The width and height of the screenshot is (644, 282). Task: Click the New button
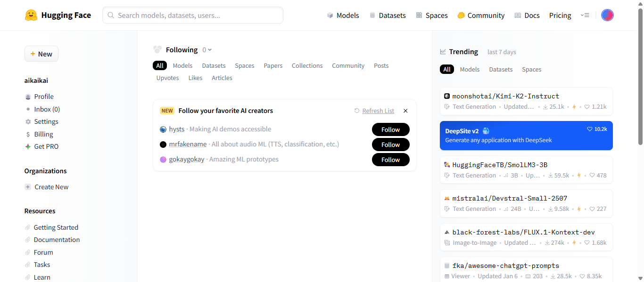(x=41, y=54)
